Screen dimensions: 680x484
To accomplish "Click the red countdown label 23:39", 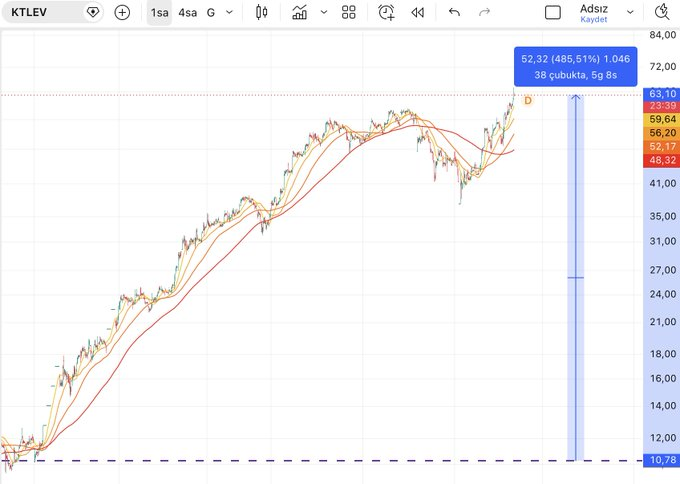I will click(x=662, y=106).
